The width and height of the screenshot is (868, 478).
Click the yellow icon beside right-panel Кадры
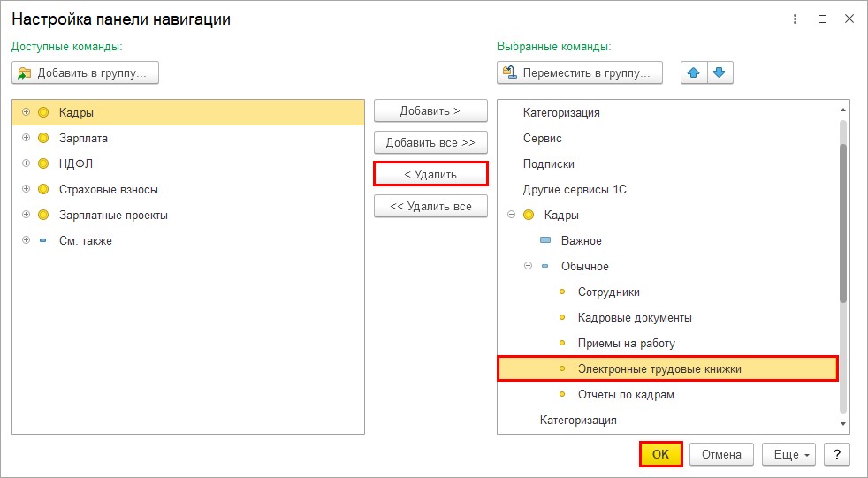[x=529, y=215]
